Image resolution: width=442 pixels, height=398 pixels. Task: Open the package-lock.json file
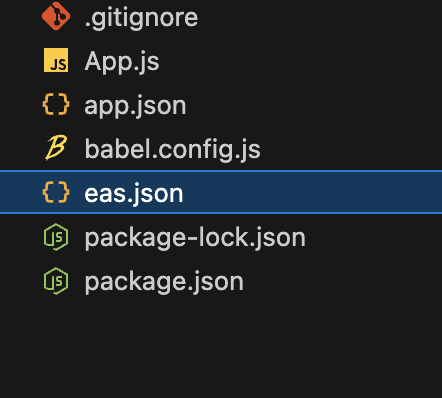click(195, 238)
